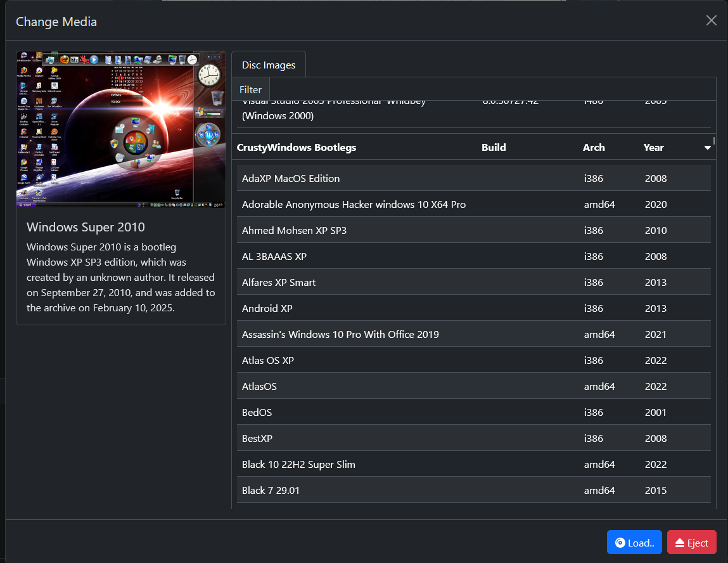Sort list by Year column header

tap(653, 147)
